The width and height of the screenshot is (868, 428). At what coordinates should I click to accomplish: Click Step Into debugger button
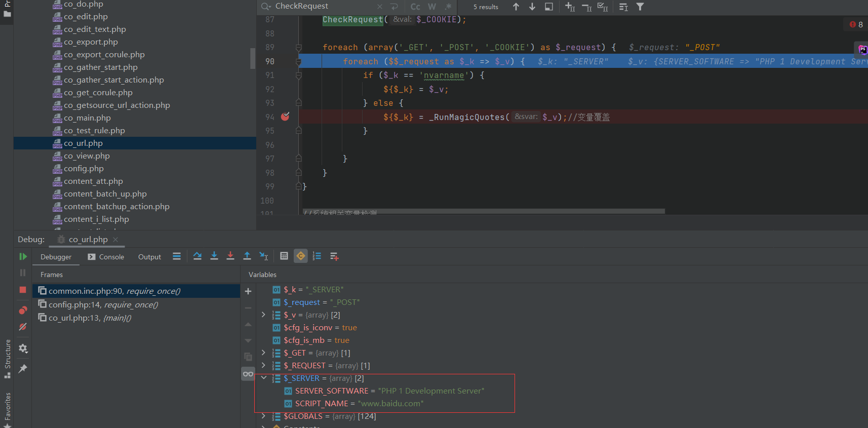coord(214,256)
